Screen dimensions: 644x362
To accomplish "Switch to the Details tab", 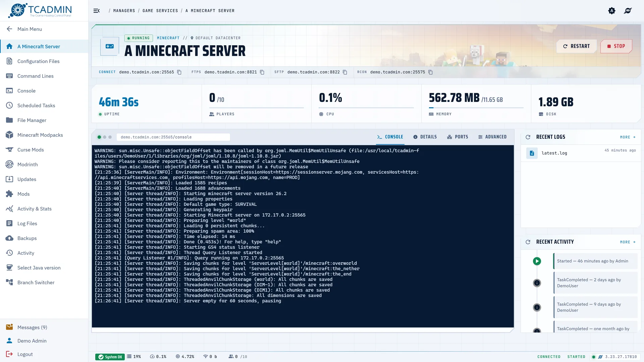I will (425, 137).
